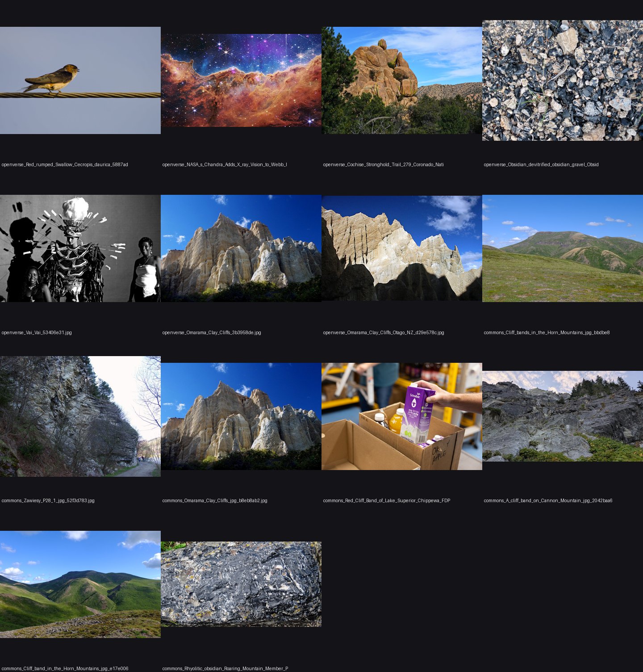This screenshot has height=672, width=643.
Task: Open the Zawiesy P28 rock wall thumbnail
Action: pyautogui.click(x=80, y=416)
